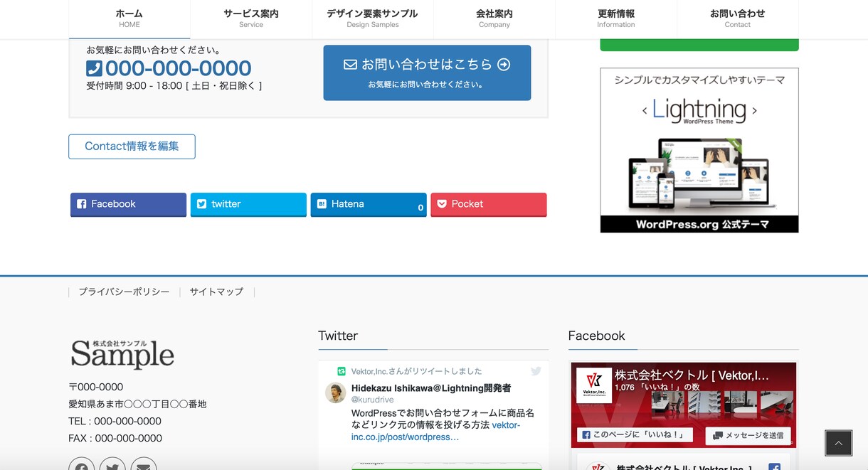Screen dimensions: 868x470
Task: Click 1,076「いいね！」の数 count
Action: tap(657, 388)
